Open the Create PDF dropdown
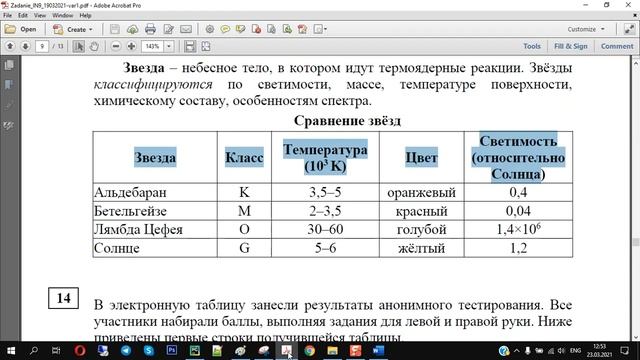This screenshot has width=640, height=360. pyautogui.click(x=73, y=29)
